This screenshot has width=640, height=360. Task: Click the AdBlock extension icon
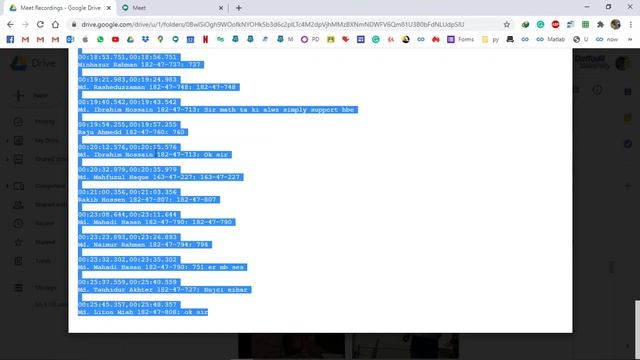pyautogui.click(x=556, y=24)
